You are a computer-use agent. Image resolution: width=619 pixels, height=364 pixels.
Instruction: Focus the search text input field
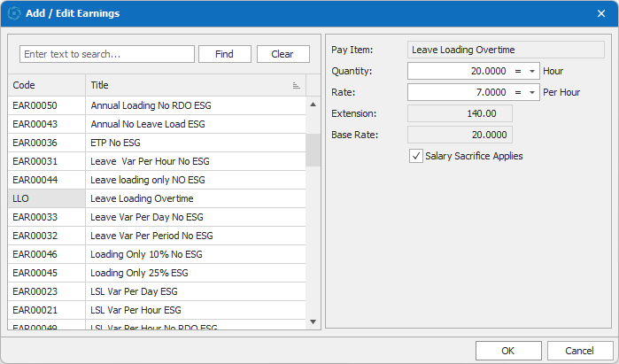pos(106,54)
